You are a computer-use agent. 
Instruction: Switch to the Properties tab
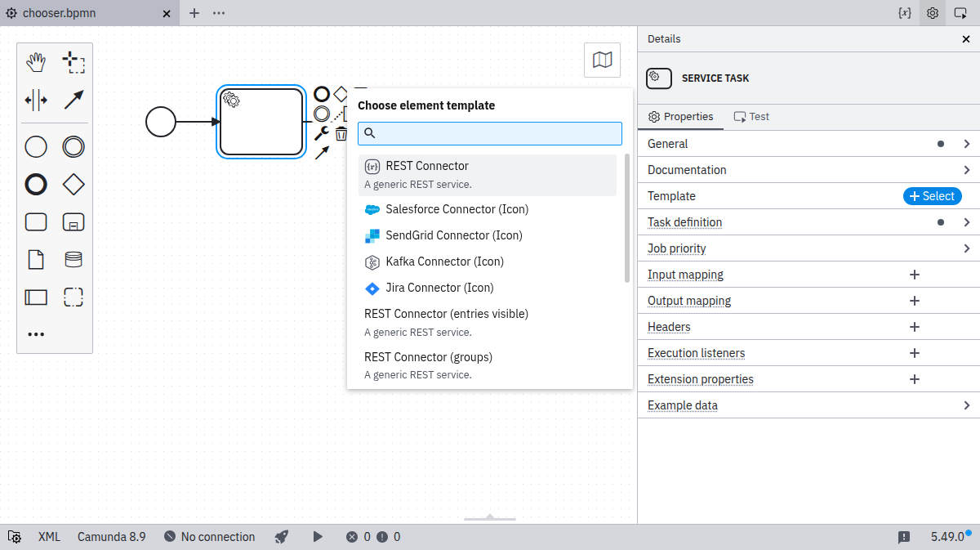pyautogui.click(x=680, y=117)
